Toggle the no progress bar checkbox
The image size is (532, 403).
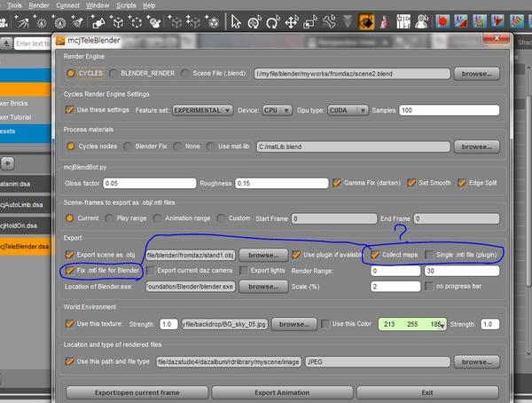tap(429, 286)
